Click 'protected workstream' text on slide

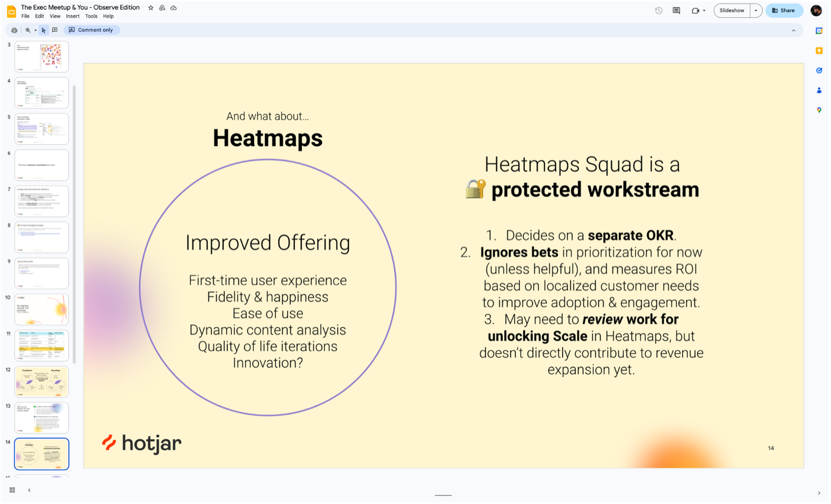pyautogui.click(x=595, y=190)
